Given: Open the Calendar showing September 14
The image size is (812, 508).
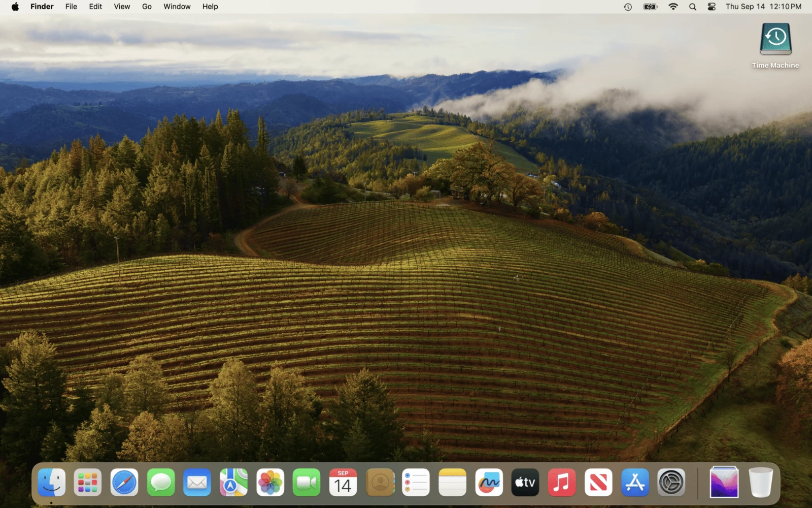Looking at the screenshot, I should coord(343,483).
